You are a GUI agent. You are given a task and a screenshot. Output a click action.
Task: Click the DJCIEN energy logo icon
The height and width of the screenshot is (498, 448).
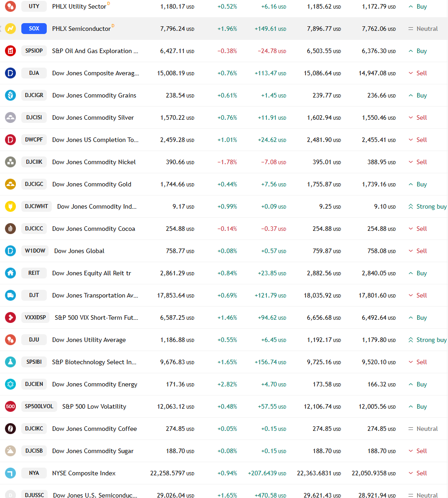[10, 384]
